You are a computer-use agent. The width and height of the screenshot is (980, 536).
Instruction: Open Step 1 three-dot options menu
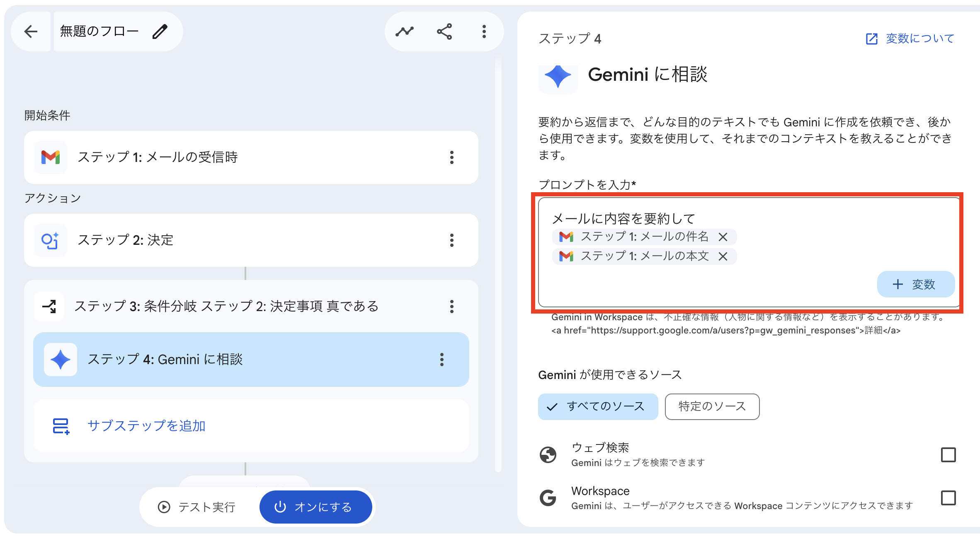452,157
